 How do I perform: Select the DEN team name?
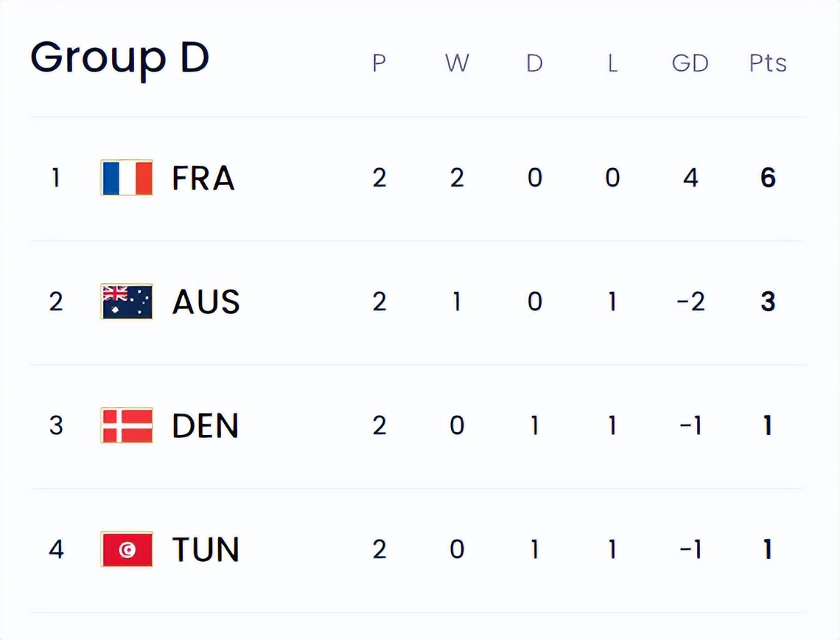tap(206, 426)
